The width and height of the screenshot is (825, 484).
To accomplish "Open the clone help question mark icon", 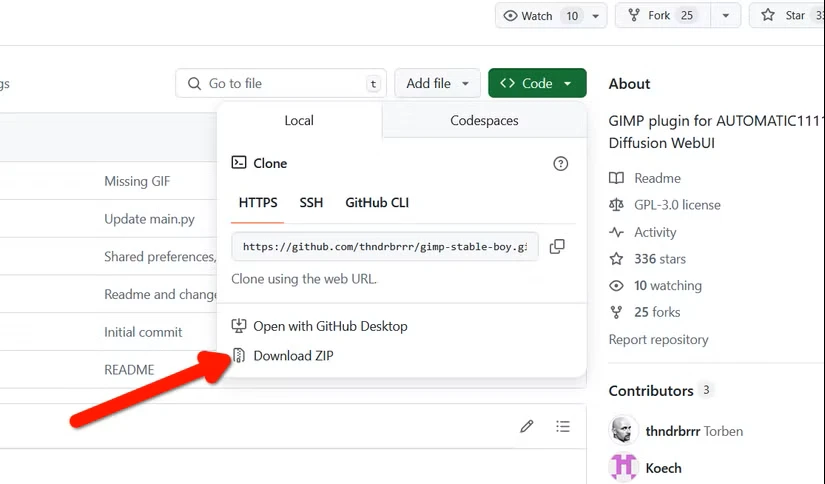I will 560,164.
